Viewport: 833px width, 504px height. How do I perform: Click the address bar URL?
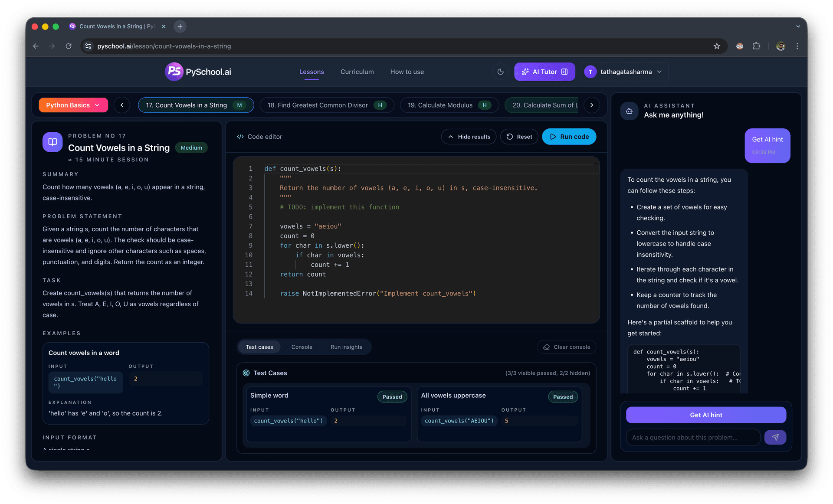pos(164,46)
